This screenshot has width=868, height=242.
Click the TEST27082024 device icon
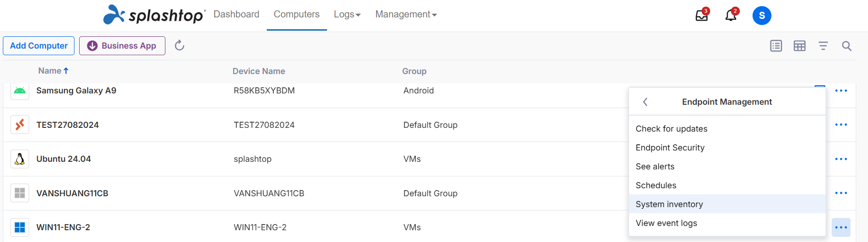coord(20,125)
